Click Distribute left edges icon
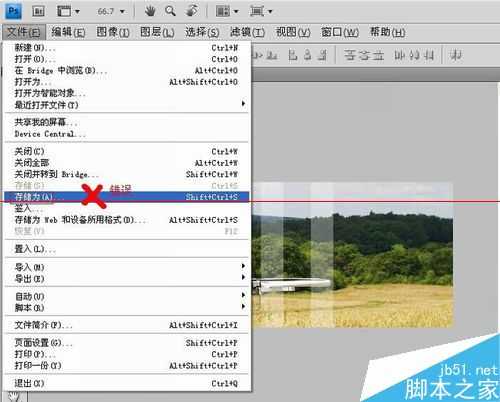This screenshot has height=402, width=500. tap(399, 55)
